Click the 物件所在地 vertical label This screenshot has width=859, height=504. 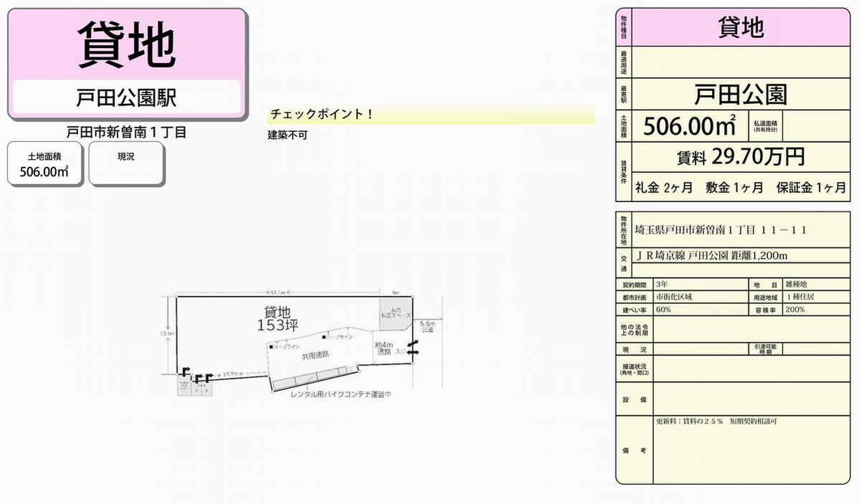(623, 230)
